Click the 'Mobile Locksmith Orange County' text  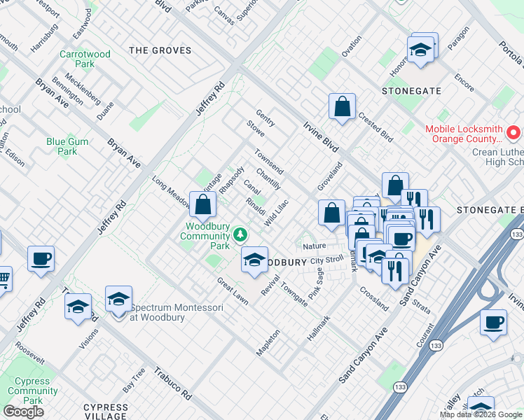[464, 134]
